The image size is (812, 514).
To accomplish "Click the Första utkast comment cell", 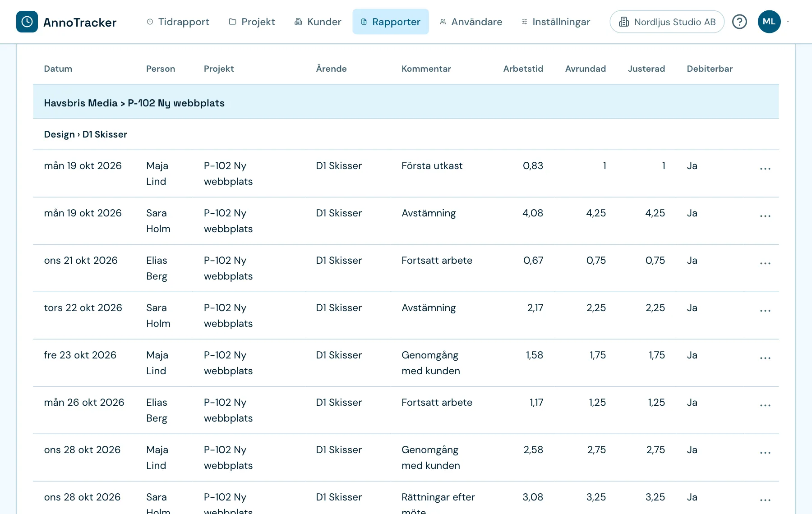I will pos(432,165).
